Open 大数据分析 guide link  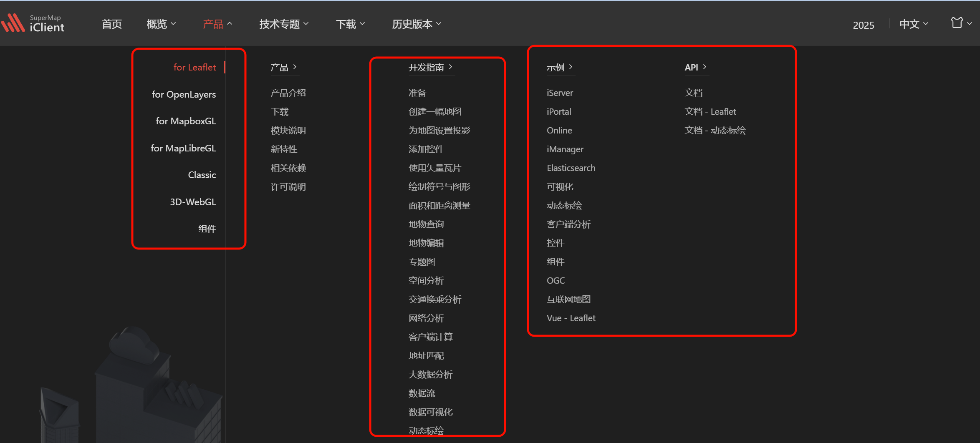(430, 374)
